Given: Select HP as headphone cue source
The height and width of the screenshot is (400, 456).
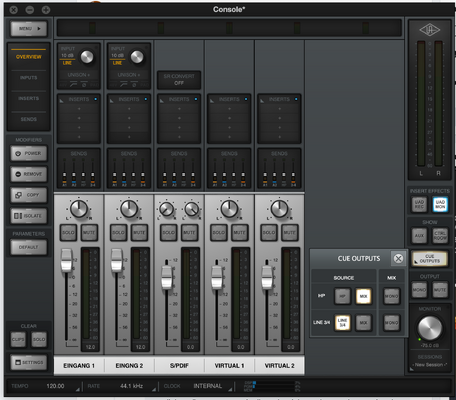Looking at the screenshot, I should click(342, 296).
